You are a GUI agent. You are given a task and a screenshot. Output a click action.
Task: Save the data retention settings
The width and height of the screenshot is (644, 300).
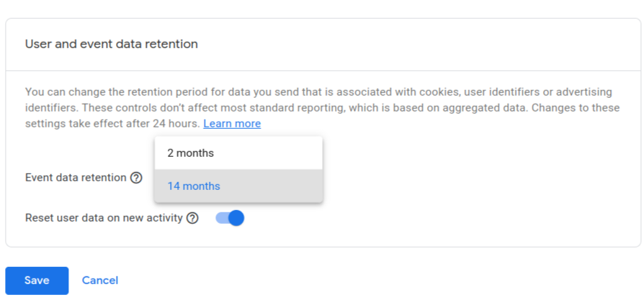click(37, 281)
